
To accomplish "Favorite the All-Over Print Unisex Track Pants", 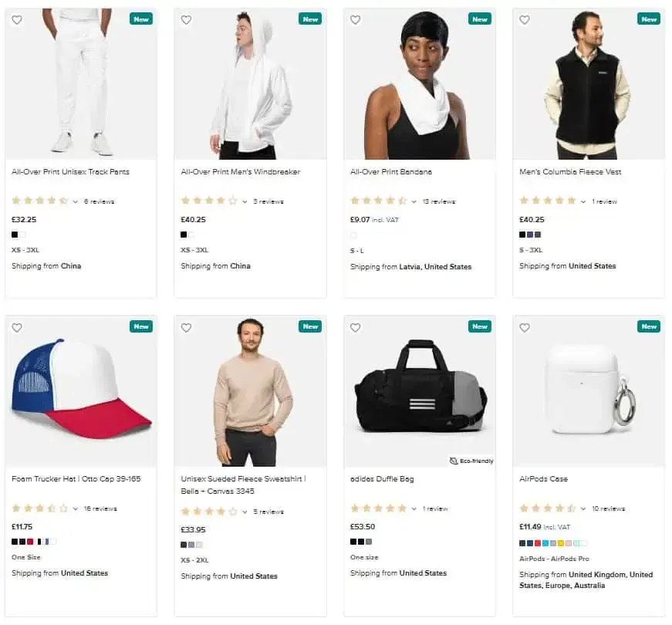I will [17, 20].
